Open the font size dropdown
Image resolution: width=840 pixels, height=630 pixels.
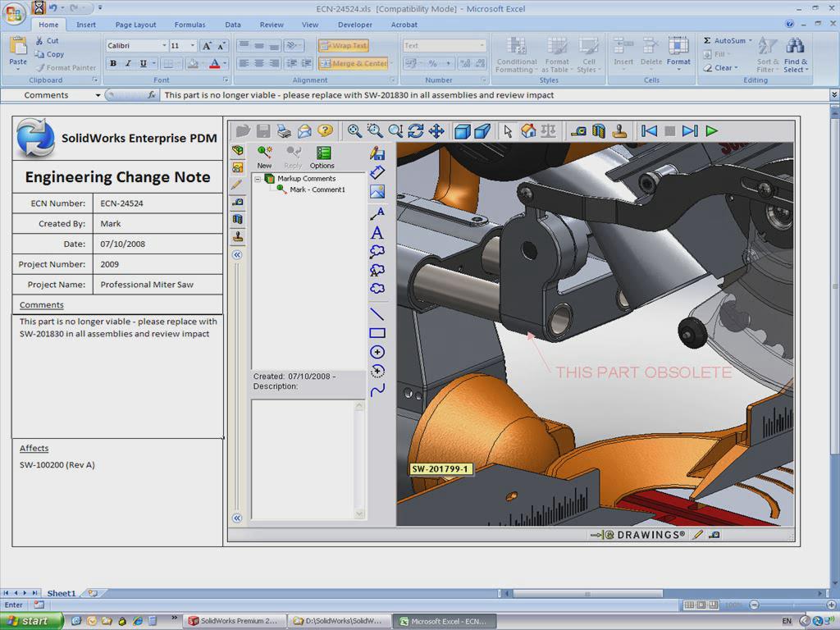(193, 46)
